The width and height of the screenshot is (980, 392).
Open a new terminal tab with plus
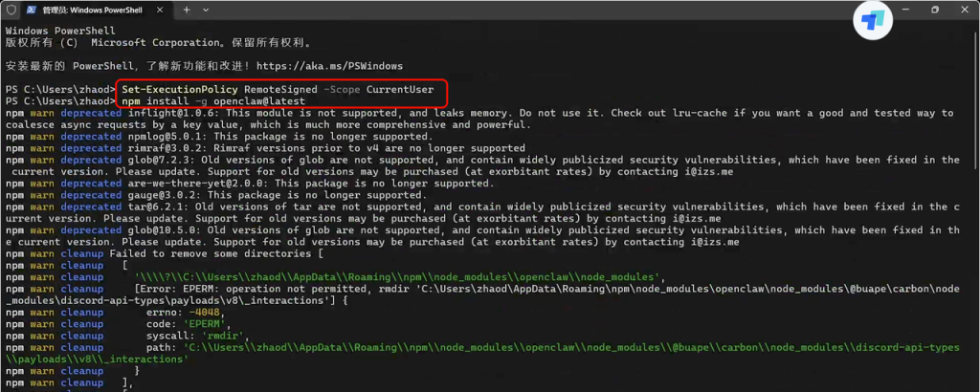pyautogui.click(x=187, y=10)
